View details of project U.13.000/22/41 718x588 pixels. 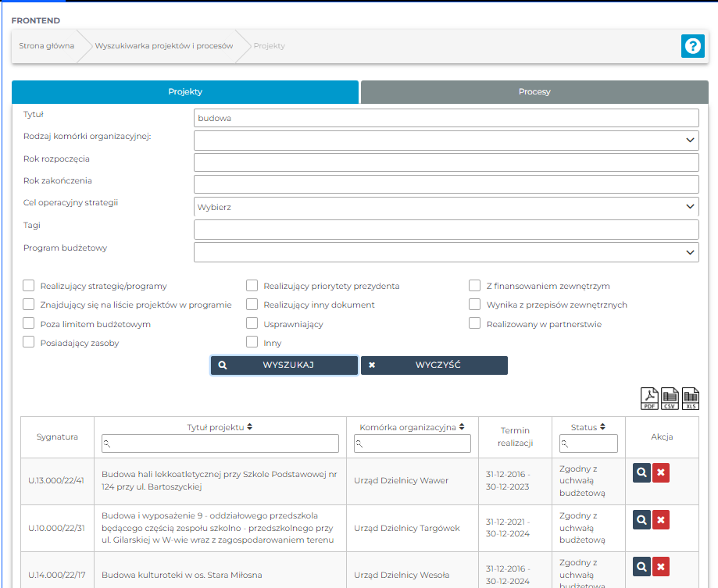click(641, 472)
